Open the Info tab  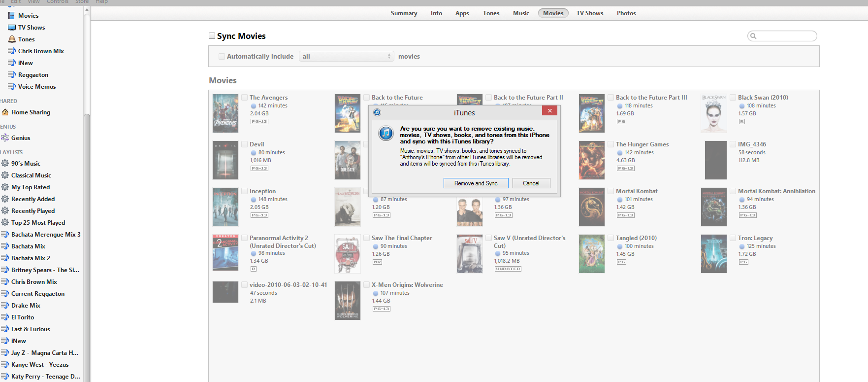(x=436, y=13)
